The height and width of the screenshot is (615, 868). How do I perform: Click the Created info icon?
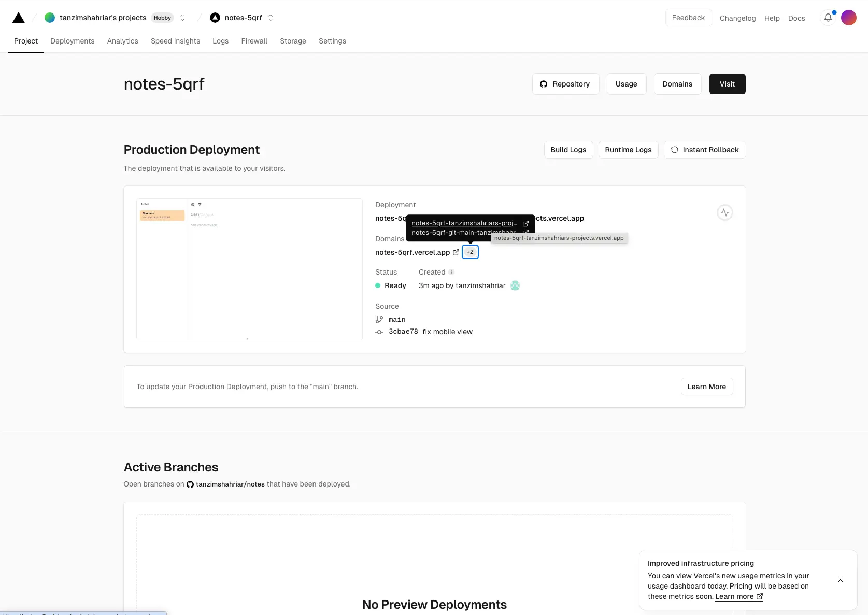click(x=451, y=272)
